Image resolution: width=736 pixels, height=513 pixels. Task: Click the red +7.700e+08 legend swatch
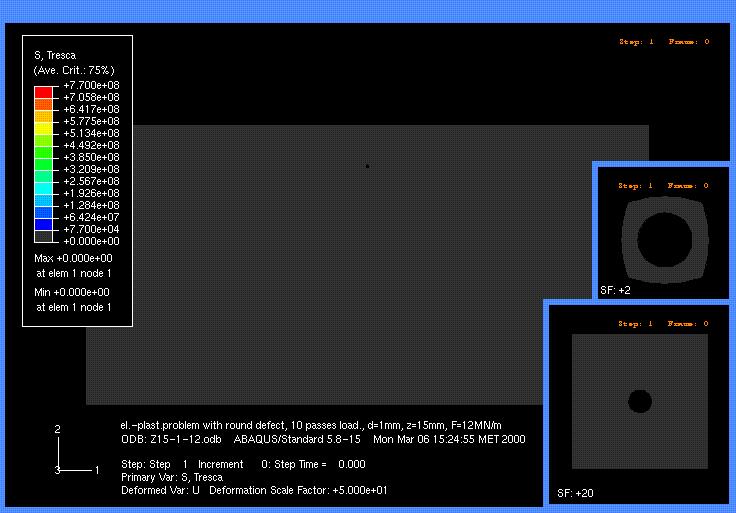(43, 92)
